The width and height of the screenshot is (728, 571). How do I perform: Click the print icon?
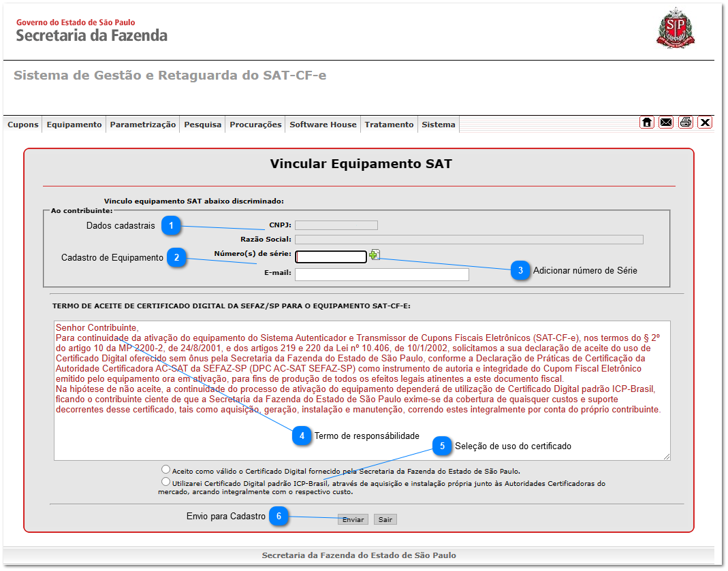[685, 123]
